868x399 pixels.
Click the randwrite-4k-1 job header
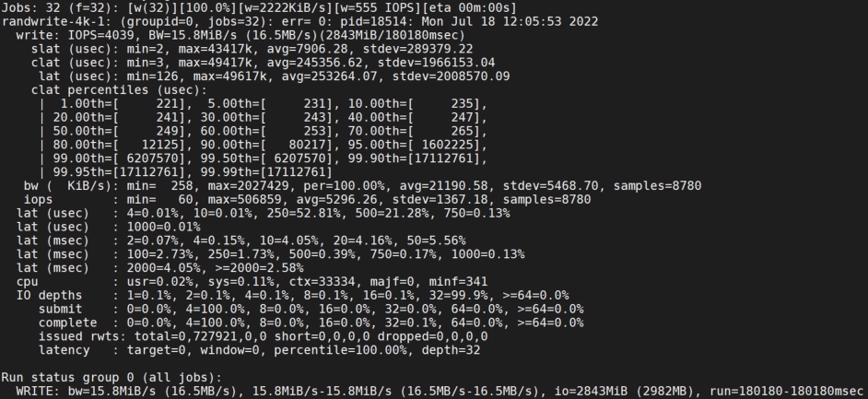coord(300,21)
